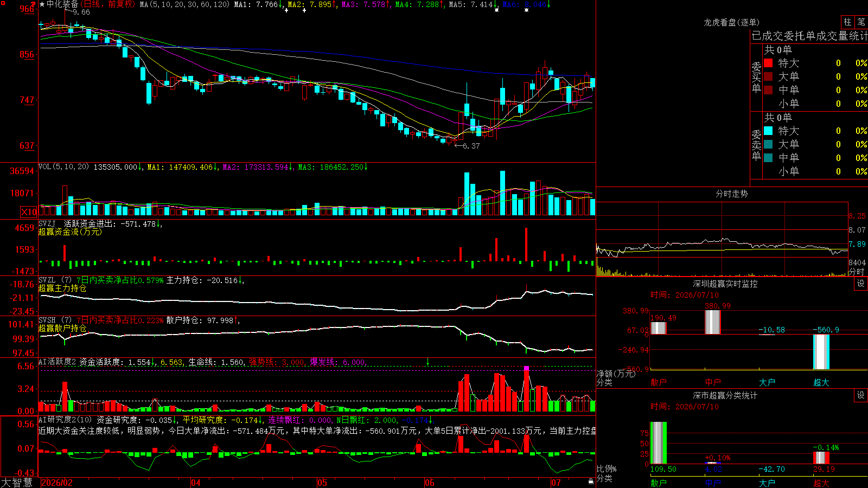Screen dimensions: 868x488
Task: Click the 委买单 section label
Action: click(756, 77)
